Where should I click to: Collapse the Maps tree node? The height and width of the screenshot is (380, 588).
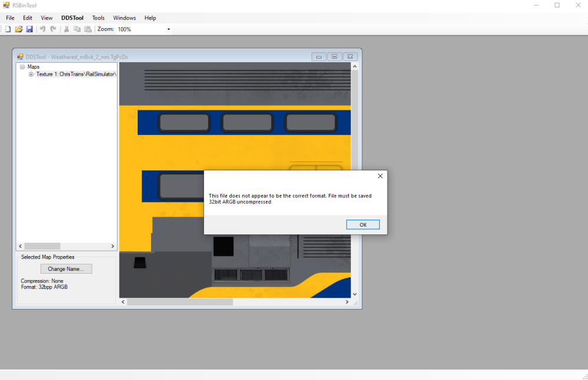pyautogui.click(x=22, y=67)
